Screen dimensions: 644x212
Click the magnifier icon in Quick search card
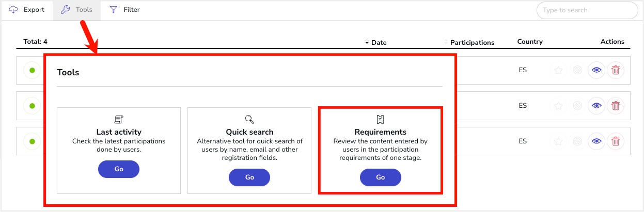point(249,120)
